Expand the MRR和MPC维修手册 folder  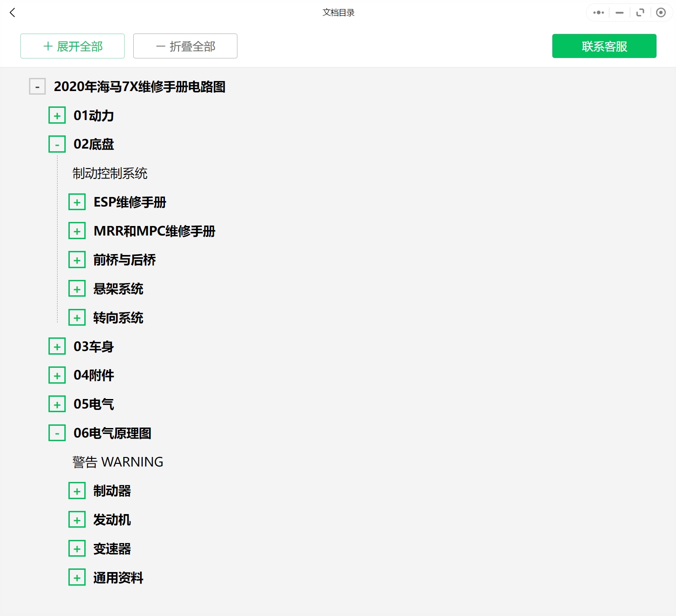tap(77, 231)
